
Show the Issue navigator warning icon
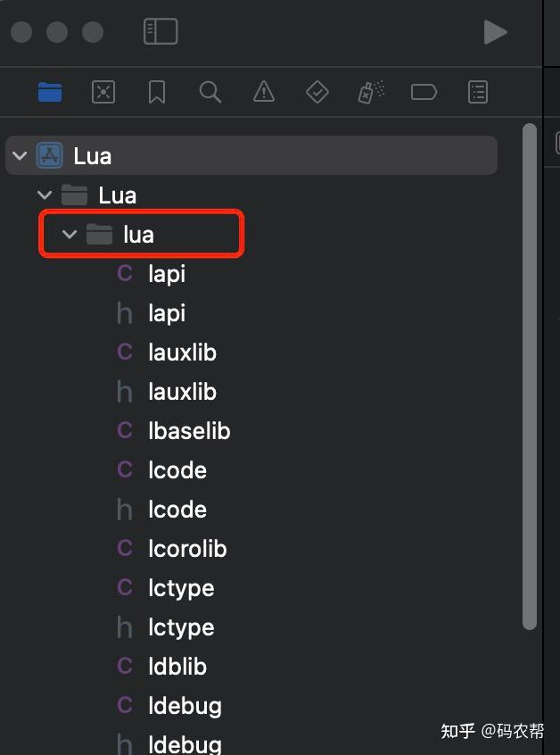(x=264, y=92)
